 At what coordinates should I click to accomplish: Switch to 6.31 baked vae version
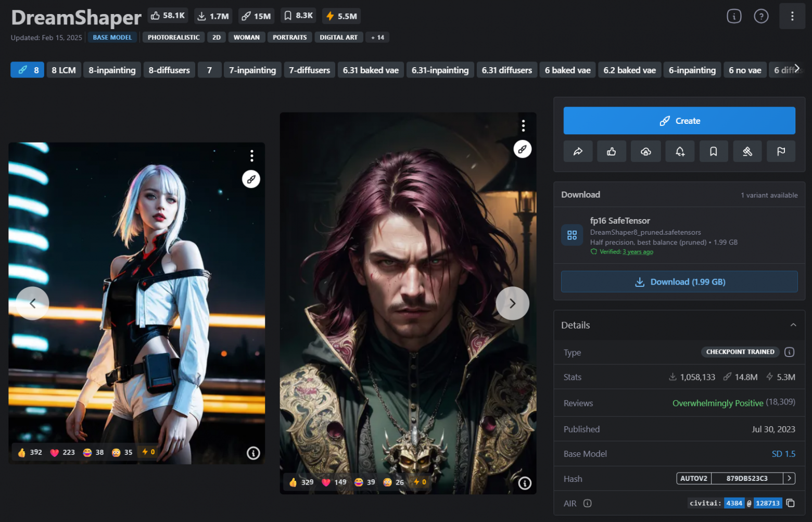pos(371,70)
